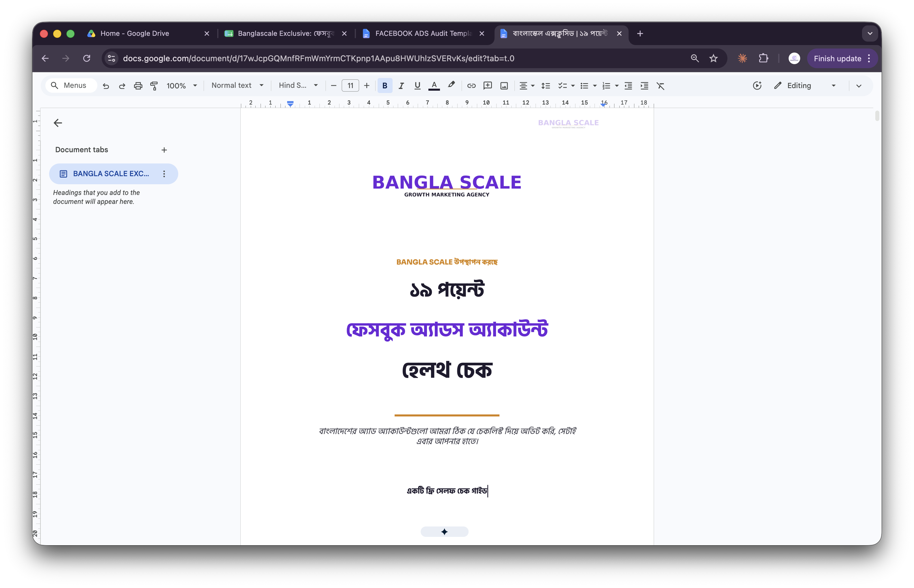
Task: Close the document tabs panel back arrow
Action: (x=58, y=123)
